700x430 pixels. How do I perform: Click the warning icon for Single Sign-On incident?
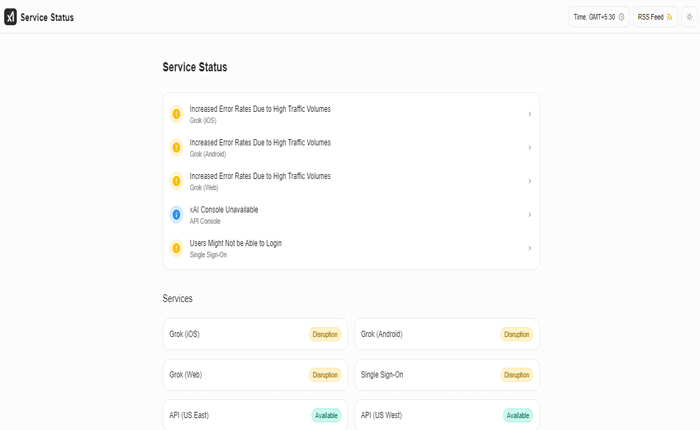point(177,248)
